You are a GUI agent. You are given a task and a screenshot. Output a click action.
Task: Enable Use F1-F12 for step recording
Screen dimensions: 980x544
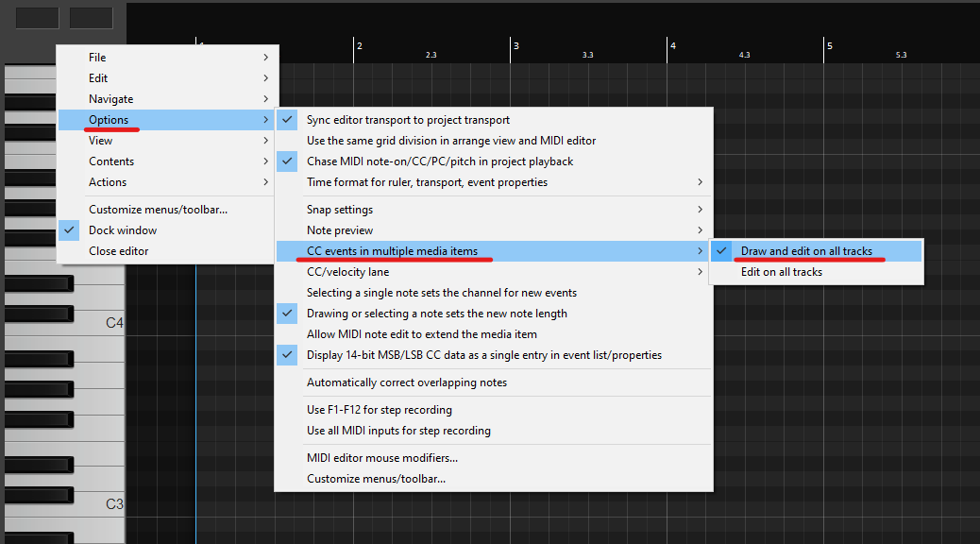click(494, 410)
